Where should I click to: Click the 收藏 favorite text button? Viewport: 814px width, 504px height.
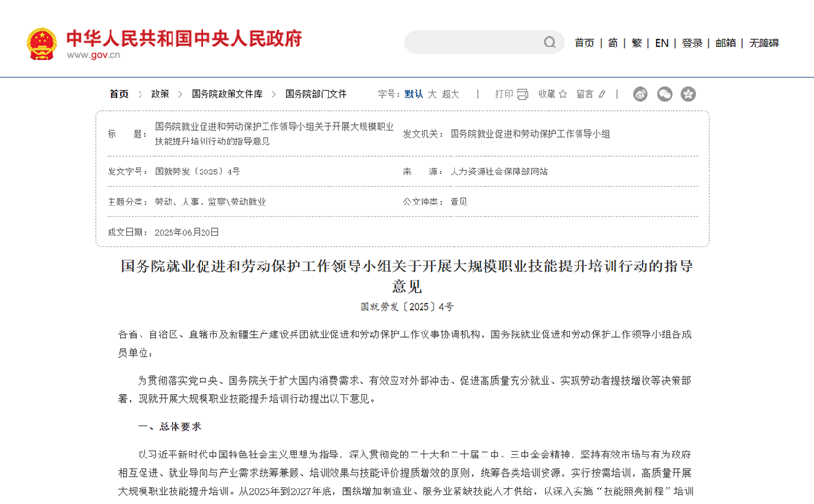click(547, 94)
